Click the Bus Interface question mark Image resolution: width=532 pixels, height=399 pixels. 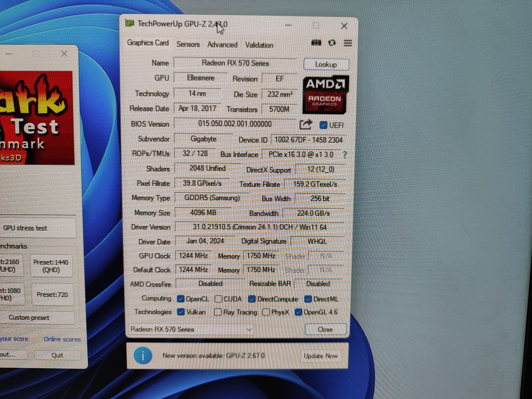tap(345, 155)
